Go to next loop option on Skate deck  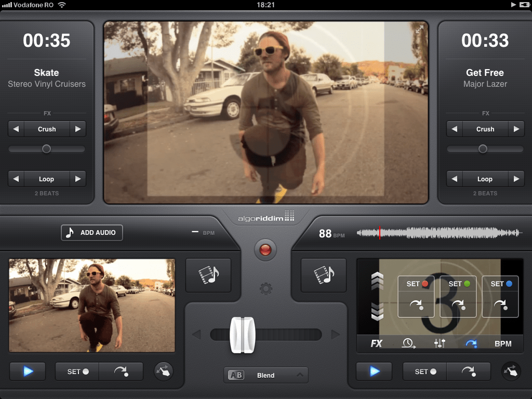pyautogui.click(x=78, y=179)
